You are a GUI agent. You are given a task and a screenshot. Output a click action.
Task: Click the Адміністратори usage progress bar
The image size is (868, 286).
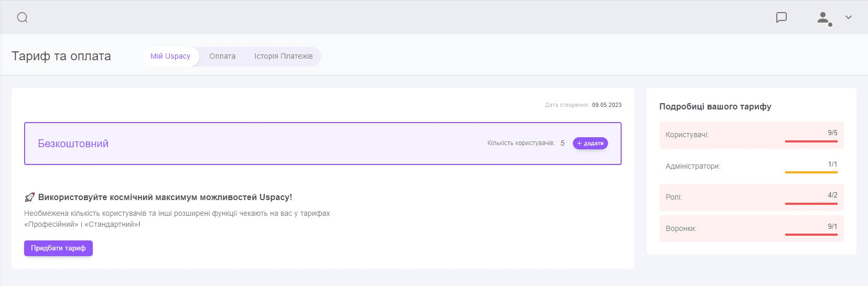811,172
